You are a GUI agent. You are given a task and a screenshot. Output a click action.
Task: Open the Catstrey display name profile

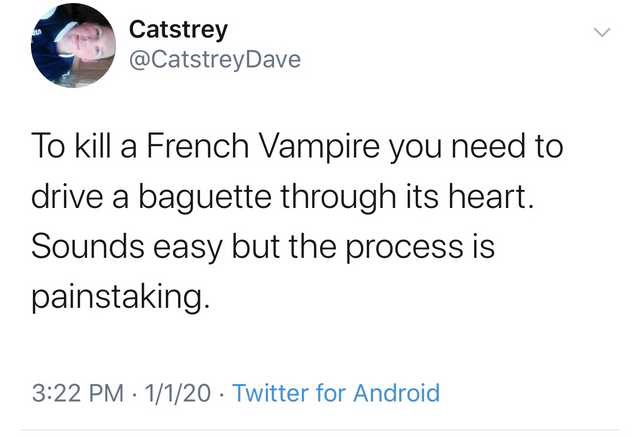178,30
